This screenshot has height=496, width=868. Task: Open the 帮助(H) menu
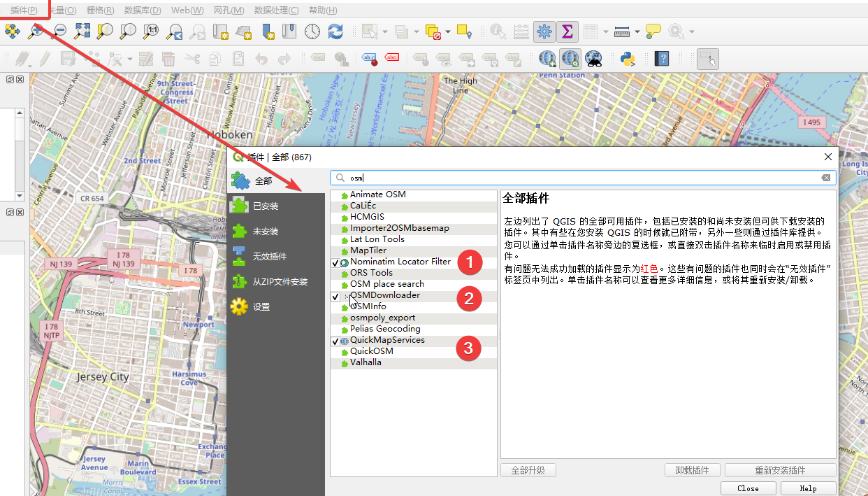point(323,10)
